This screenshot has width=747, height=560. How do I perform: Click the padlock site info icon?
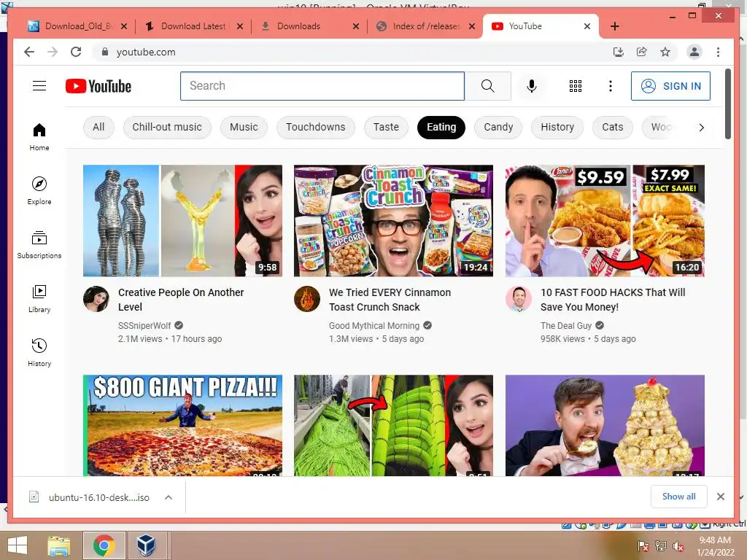coord(105,52)
